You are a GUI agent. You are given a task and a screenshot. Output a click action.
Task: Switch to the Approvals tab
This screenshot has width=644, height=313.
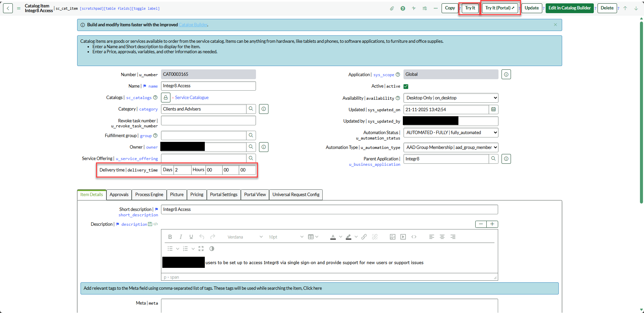click(119, 195)
